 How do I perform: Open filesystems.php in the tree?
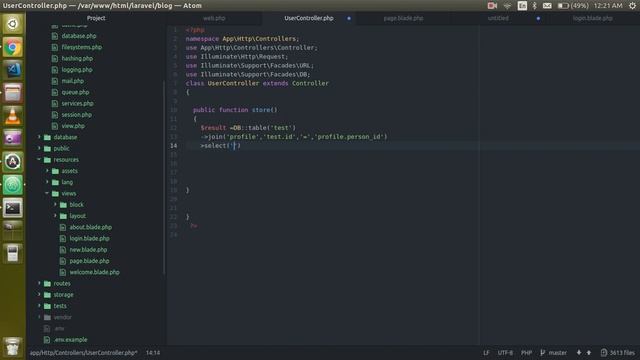tap(82, 47)
